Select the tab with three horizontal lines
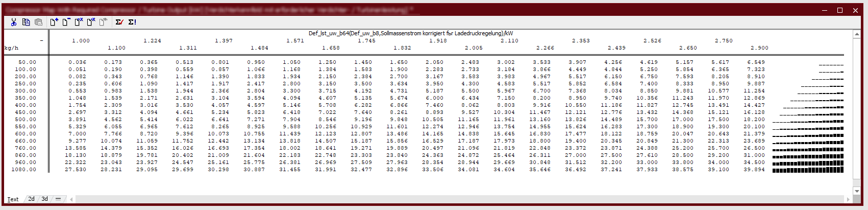 (58, 199)
